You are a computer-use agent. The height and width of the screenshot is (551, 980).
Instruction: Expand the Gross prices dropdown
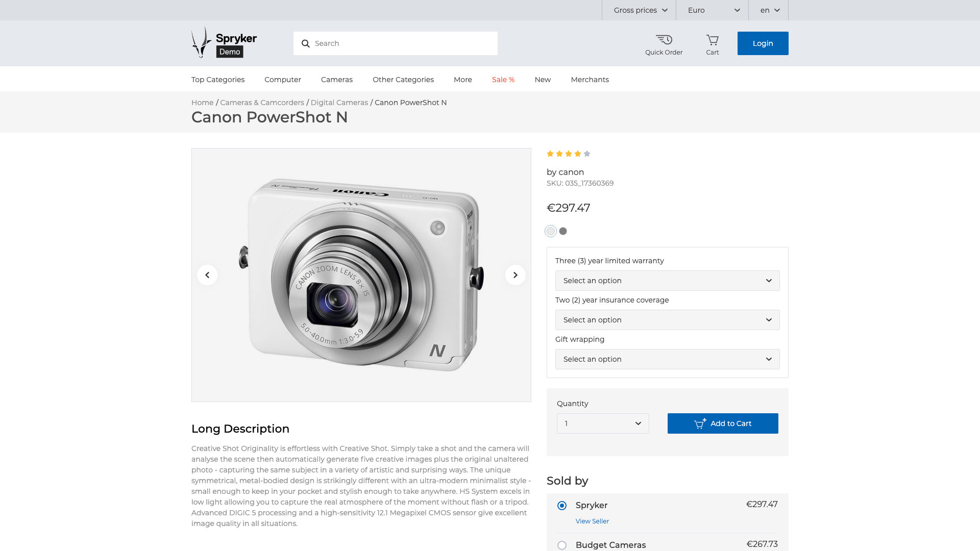click(x=640, y=10)
